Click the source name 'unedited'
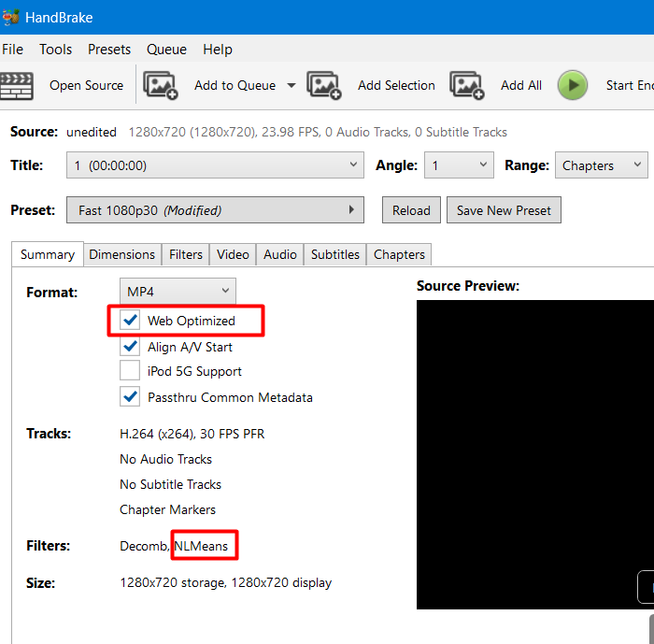Viewport: 654px width, 644px height. click(x=92, y=132)
